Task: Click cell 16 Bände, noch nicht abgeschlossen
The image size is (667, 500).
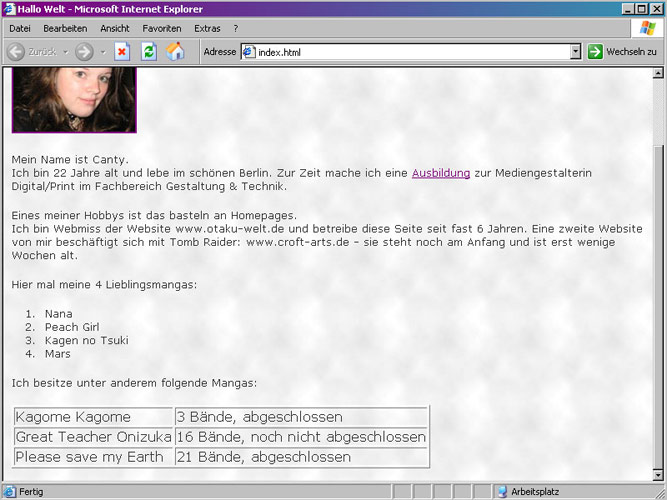Action: pyautogui.click(x=301, y=437)
